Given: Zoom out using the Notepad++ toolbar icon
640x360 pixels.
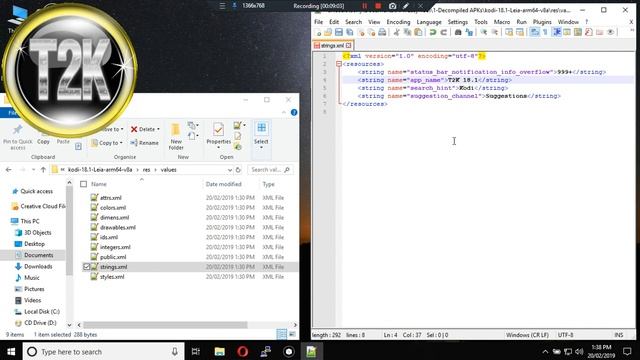Looking at the screenshot, I should pyautogui.click(x=495, y=33).
